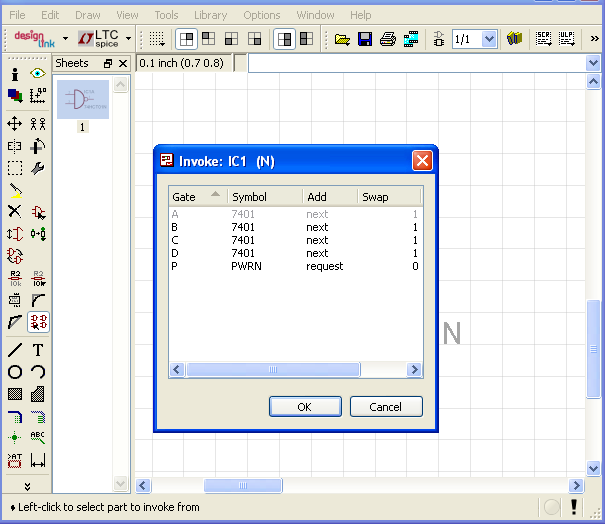Open the Use library books icon
This screenshot has width=605, height=524.
tap(514, 39)
